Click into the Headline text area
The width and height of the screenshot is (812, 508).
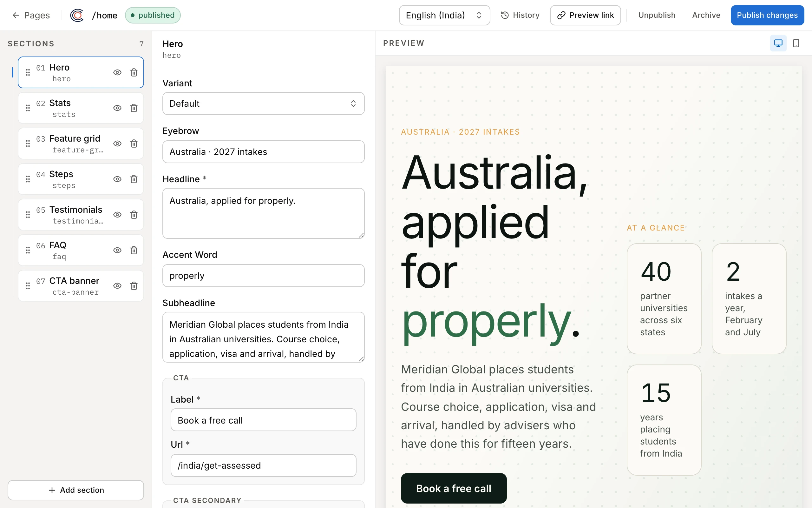point(263,213)
